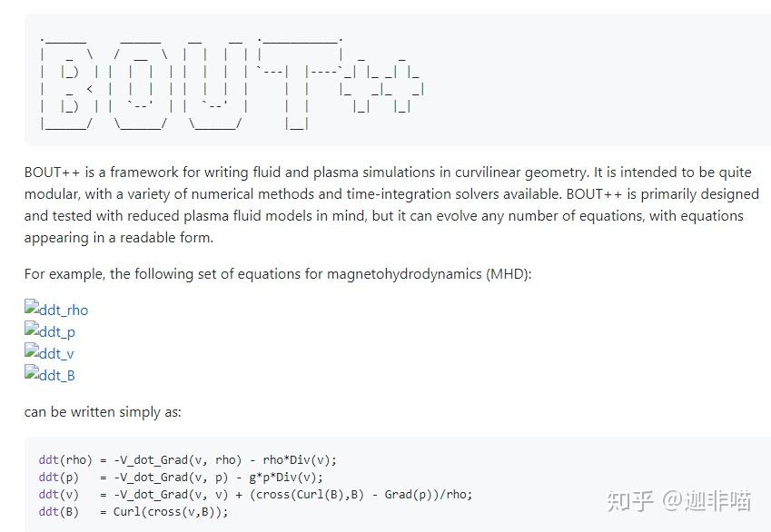Click the @迦非喵 username watermark
Viewport: 771px width, 532px height.
pyautogui.click(x=707, y=500)
